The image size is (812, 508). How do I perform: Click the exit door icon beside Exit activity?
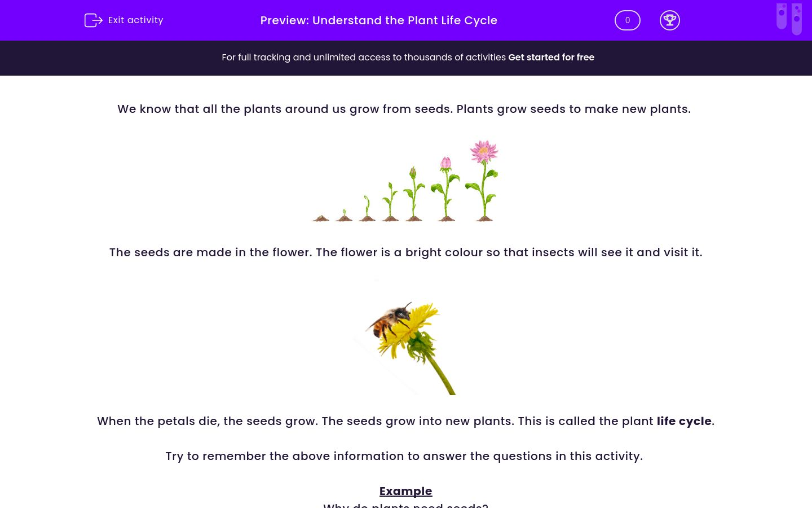94,20
